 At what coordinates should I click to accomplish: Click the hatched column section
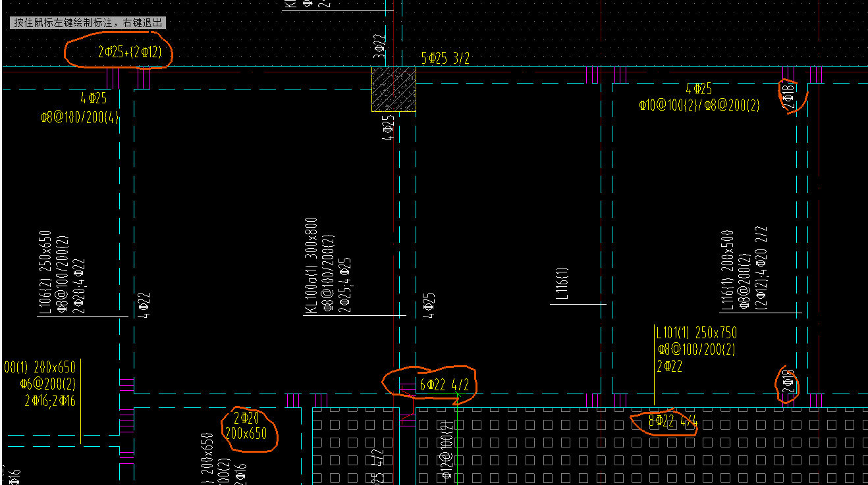(x=394, y=89)
